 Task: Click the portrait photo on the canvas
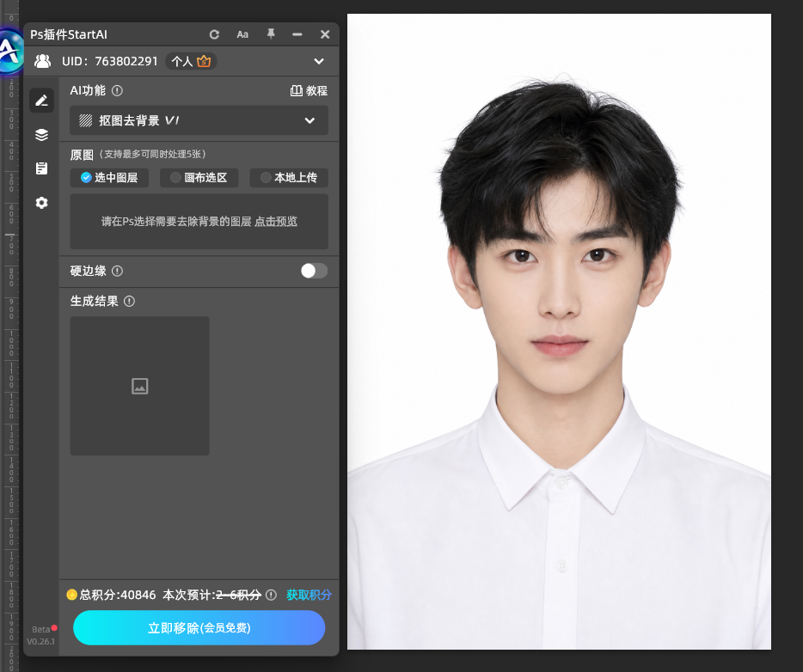[x=559, y=332]
